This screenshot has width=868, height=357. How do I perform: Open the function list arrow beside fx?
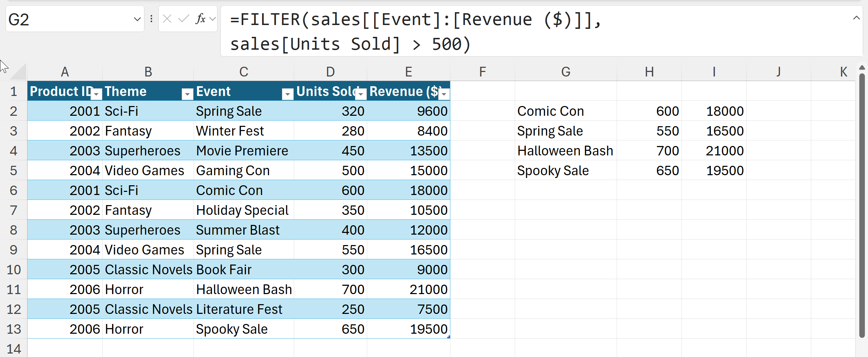pos(213,19)
